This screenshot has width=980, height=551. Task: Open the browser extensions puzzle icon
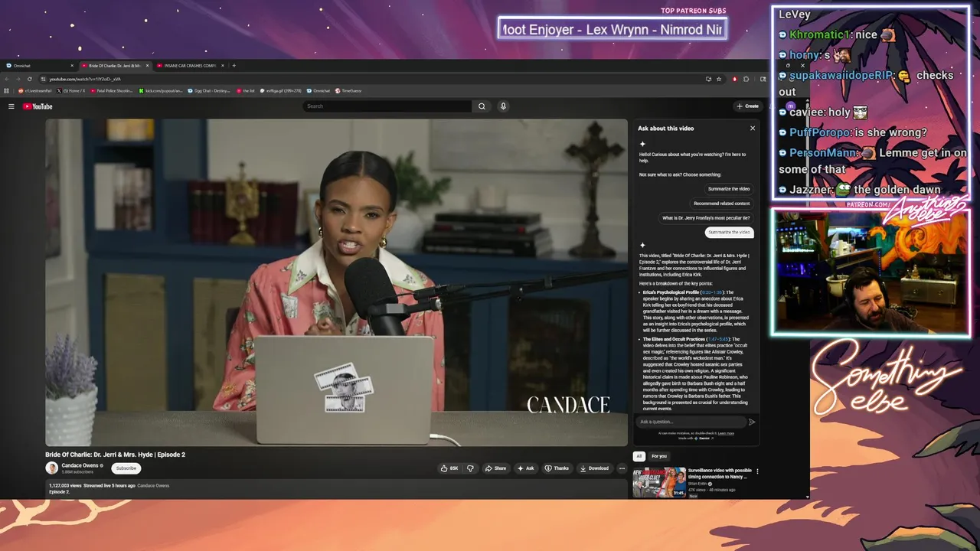746,79
